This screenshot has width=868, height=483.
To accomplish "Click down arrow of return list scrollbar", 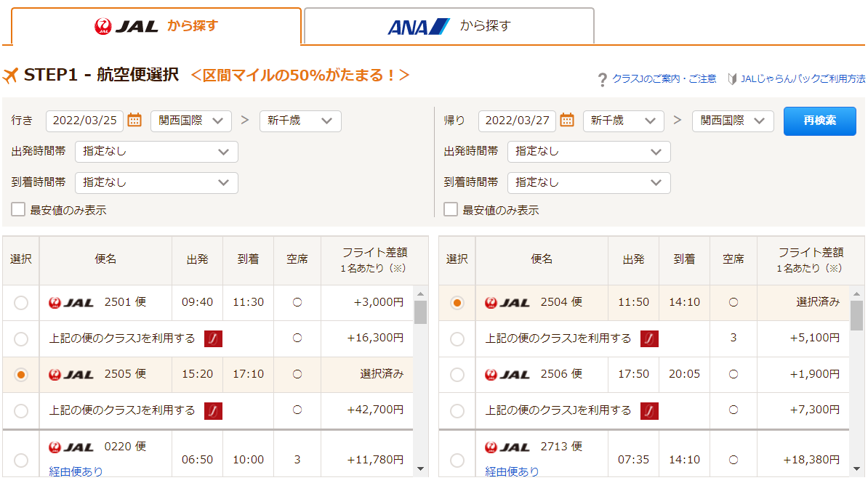I will 857,469.
